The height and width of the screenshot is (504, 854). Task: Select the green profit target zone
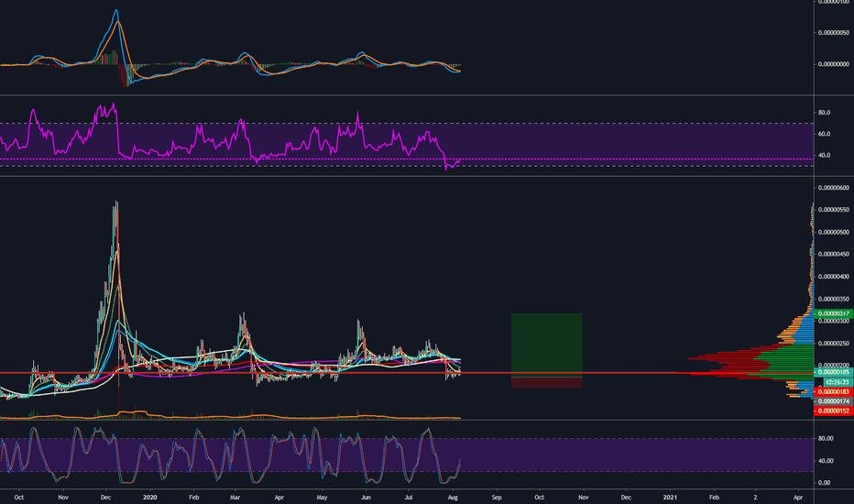click(x=546, y=343)
